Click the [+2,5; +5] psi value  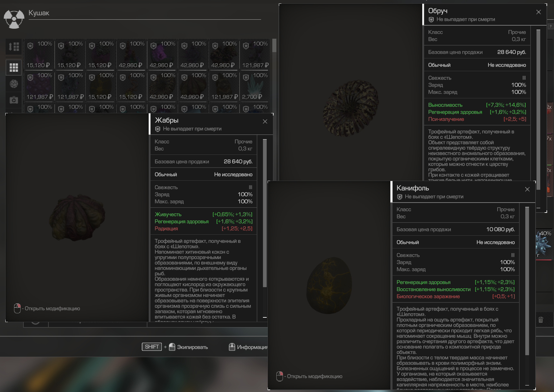pos(515,119)
